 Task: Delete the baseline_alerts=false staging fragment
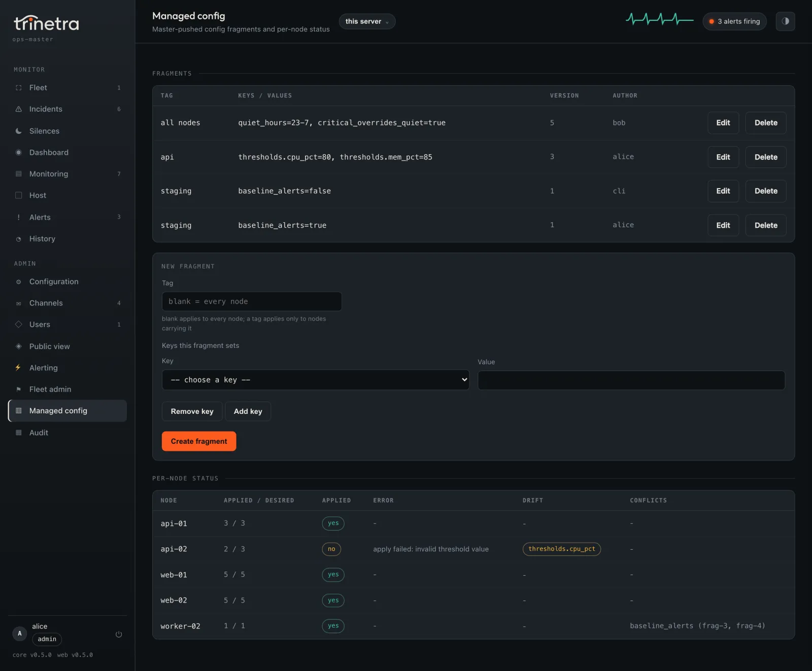[766, 191]
